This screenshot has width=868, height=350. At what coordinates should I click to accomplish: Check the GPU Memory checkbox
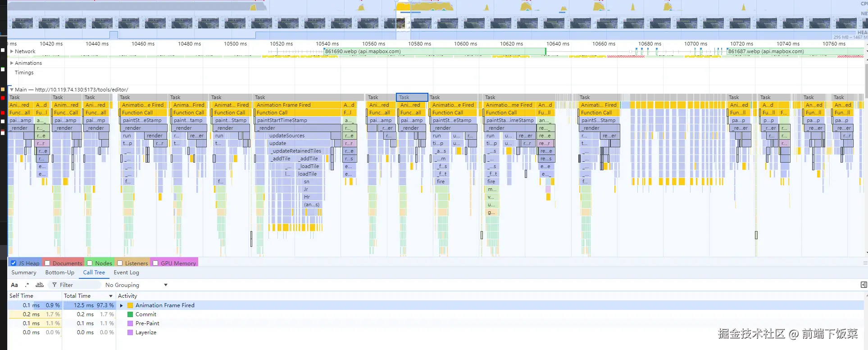pyautogui.click(x=155, y=263)
